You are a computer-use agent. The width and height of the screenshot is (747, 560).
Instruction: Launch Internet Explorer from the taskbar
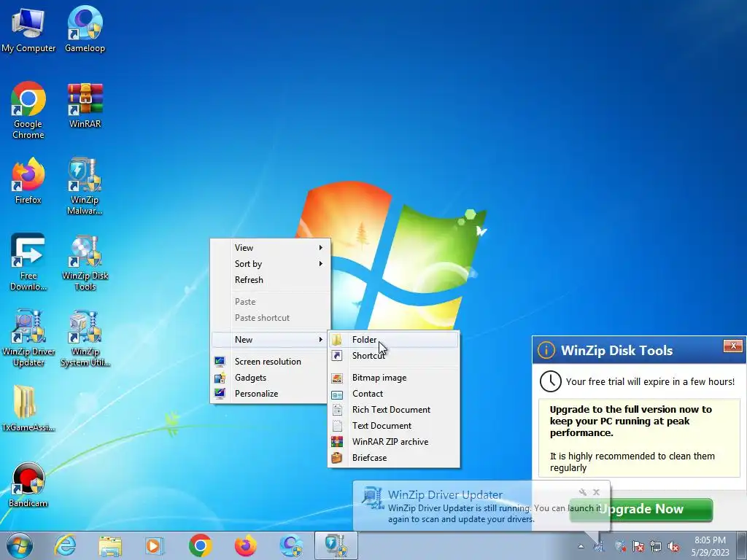(x=65, y=545)
